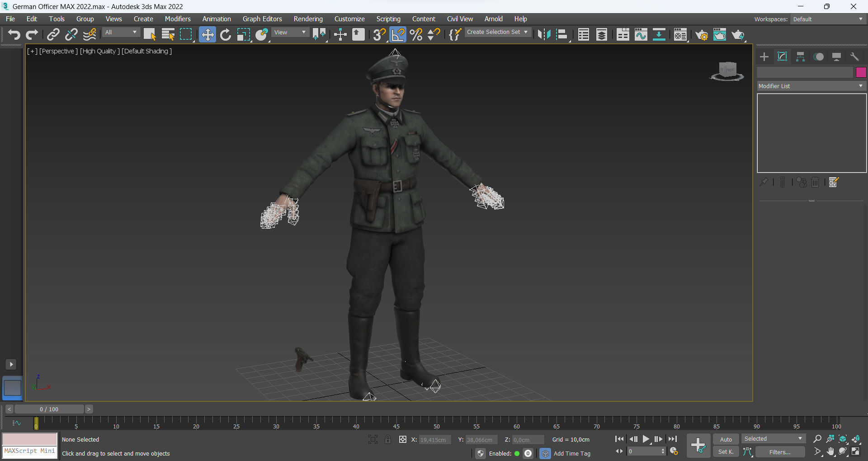Toggle 3D Snaps on

pos(380,35)
